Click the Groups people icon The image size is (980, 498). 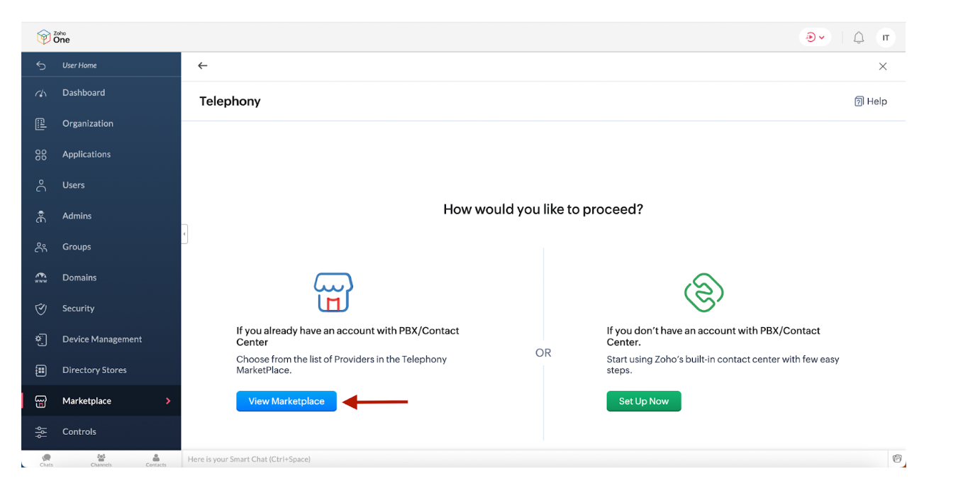[41, 247]
